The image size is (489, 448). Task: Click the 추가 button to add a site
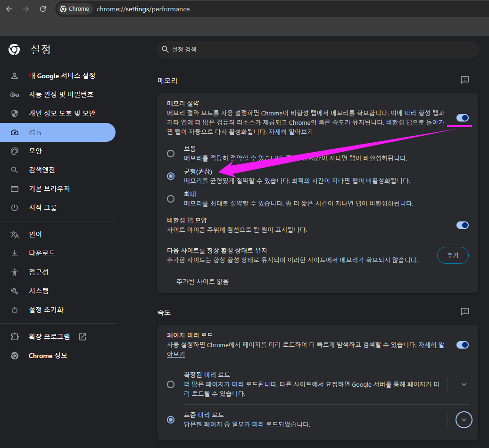point(452,255)
